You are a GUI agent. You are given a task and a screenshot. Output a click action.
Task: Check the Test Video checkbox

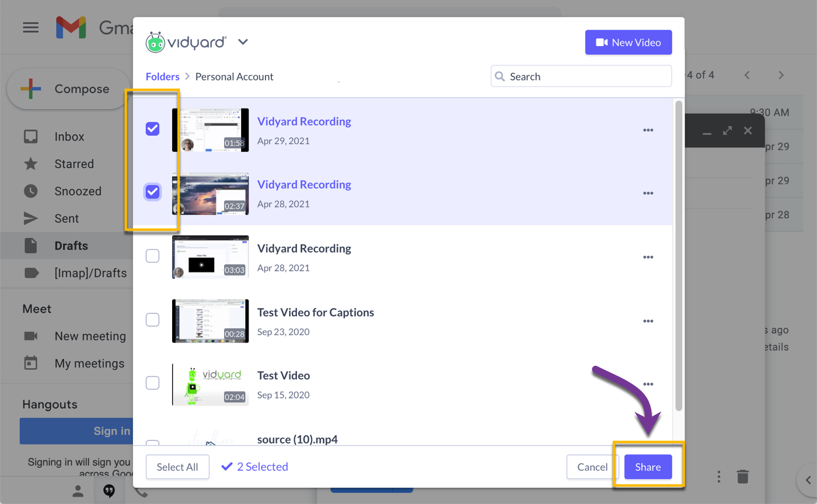(152, 383)
